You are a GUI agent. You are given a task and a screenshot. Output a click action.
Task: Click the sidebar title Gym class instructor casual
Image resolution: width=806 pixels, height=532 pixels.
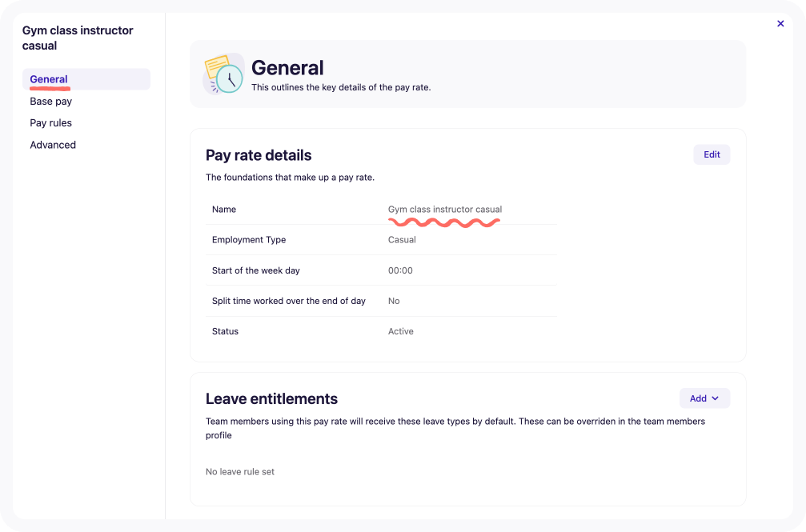[78, 38]
